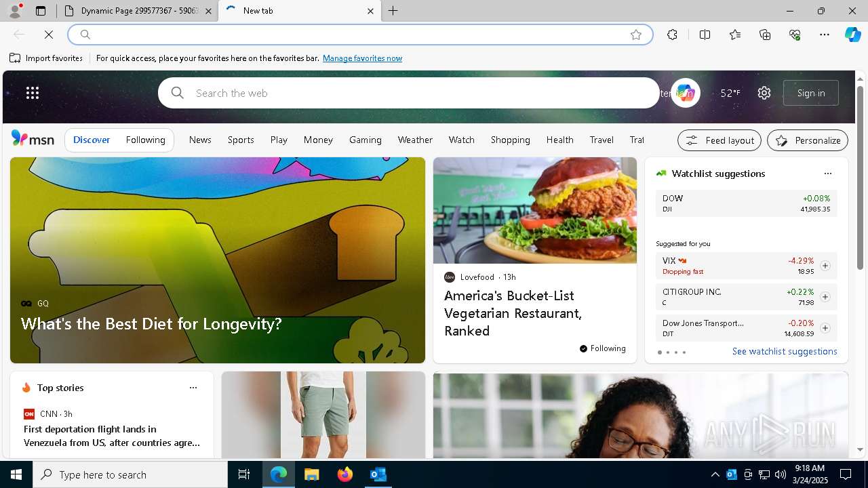Viewport: 868px width, 488px height.
Task: Open the Collections icon
Action: coord(765,35)
